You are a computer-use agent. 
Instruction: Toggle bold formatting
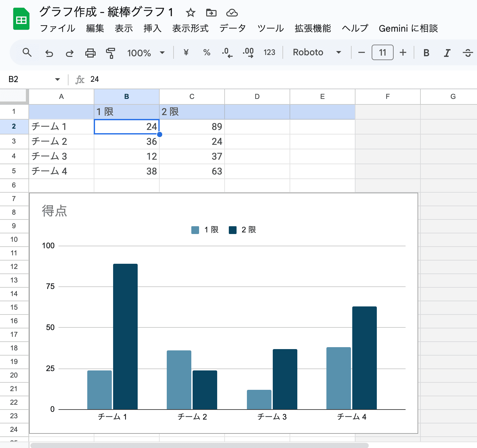pos(426,53)
